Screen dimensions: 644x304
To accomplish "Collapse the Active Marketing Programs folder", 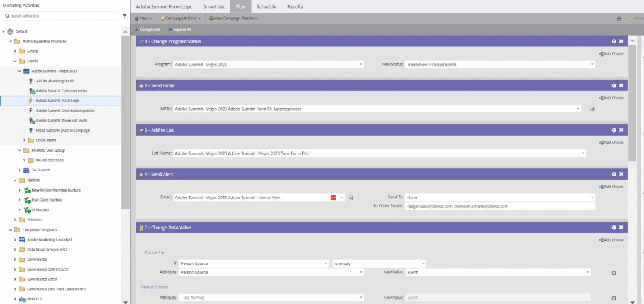I will 11,41.
